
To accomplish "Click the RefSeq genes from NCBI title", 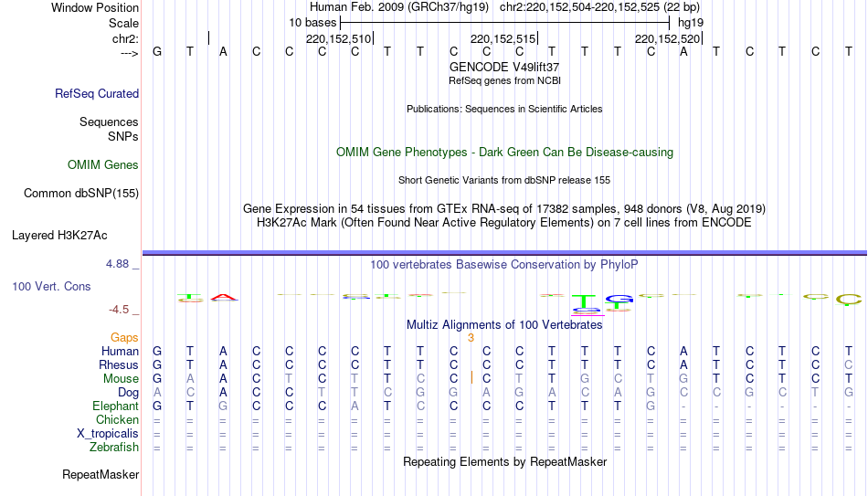I will pos(504,80).
